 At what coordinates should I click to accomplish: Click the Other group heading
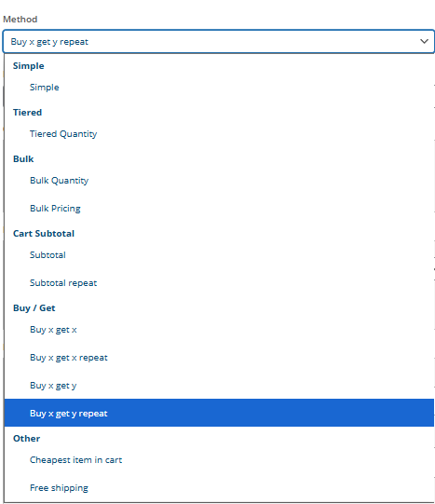(26, 439)
